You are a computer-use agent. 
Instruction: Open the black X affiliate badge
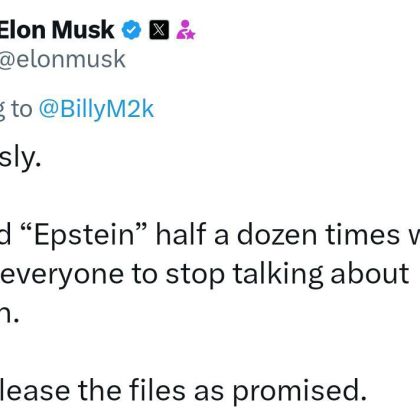click(159, 30)
